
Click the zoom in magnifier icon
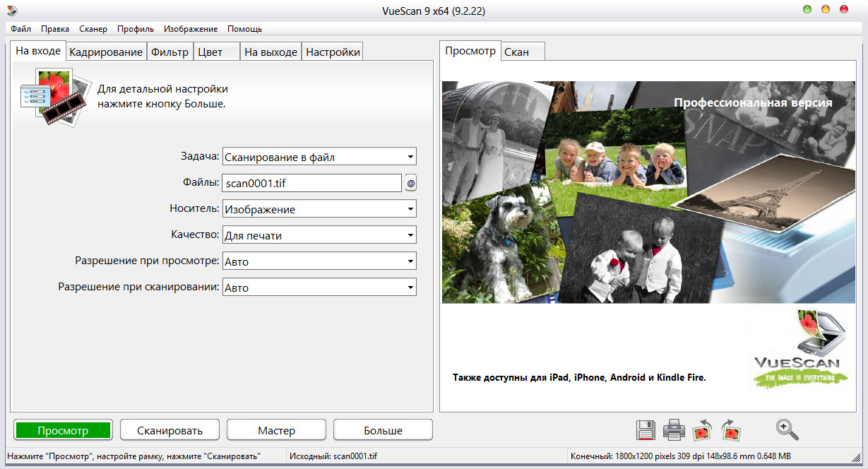pyautogui.click(x=786, y=429)
